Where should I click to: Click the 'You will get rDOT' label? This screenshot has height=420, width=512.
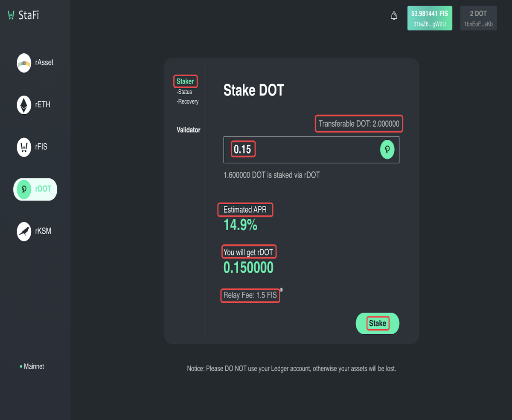248,252
